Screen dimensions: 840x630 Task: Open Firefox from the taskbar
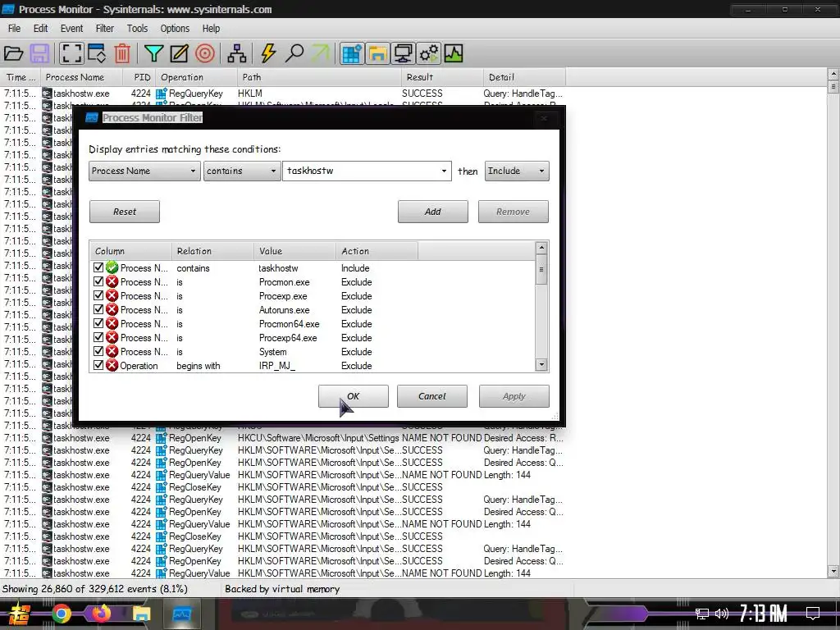click(x=101, y=614)
